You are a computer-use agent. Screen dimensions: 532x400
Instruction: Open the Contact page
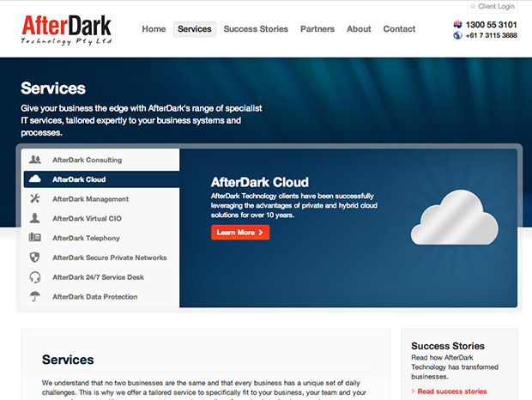[399, 29]
